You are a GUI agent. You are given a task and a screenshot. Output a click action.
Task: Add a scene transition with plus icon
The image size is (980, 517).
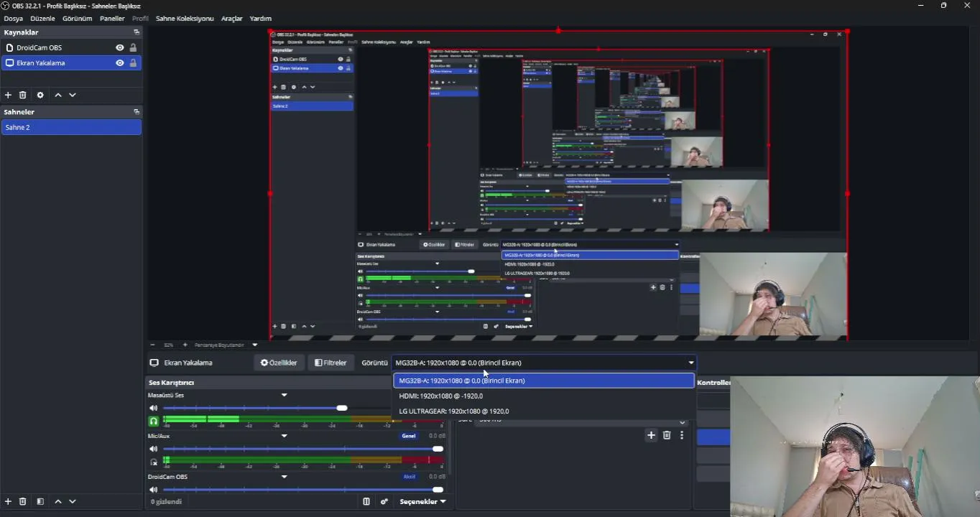coord(651,435)
